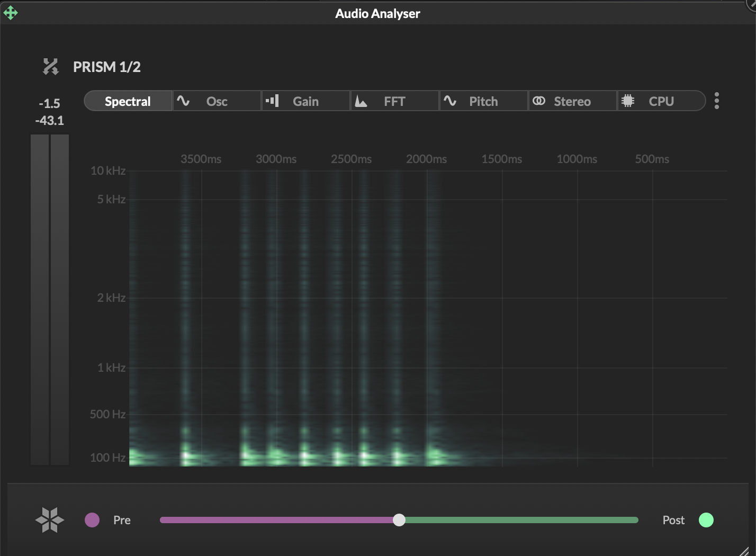
Task: Click the 5 kHz frequency label
Action: (x=111, y=199)
